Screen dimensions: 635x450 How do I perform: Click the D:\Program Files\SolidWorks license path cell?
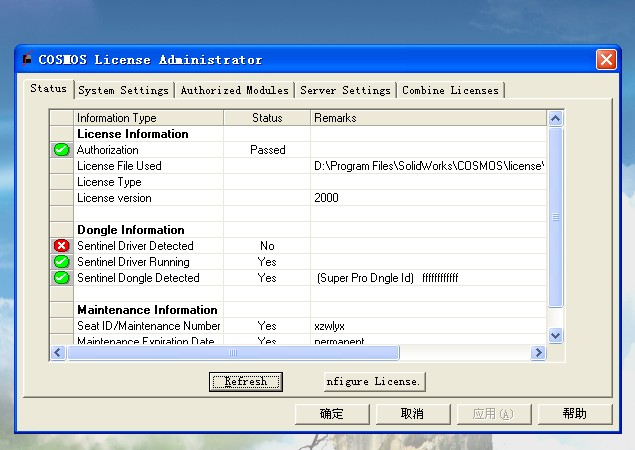[x=428, y=166]
